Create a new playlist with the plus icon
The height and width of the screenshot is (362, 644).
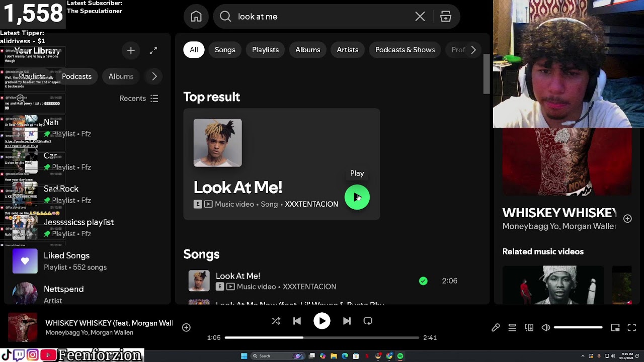point(131,51)
